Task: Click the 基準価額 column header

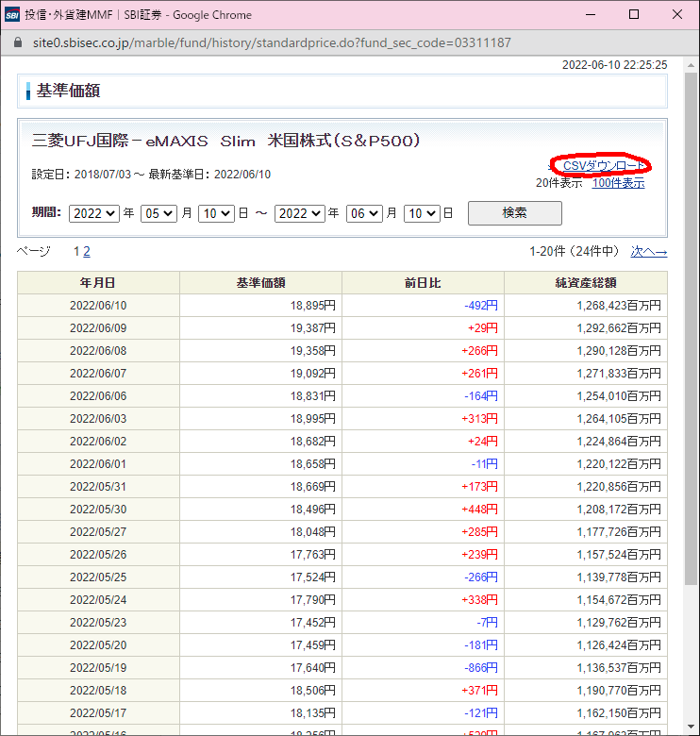Action: (260, 282)
